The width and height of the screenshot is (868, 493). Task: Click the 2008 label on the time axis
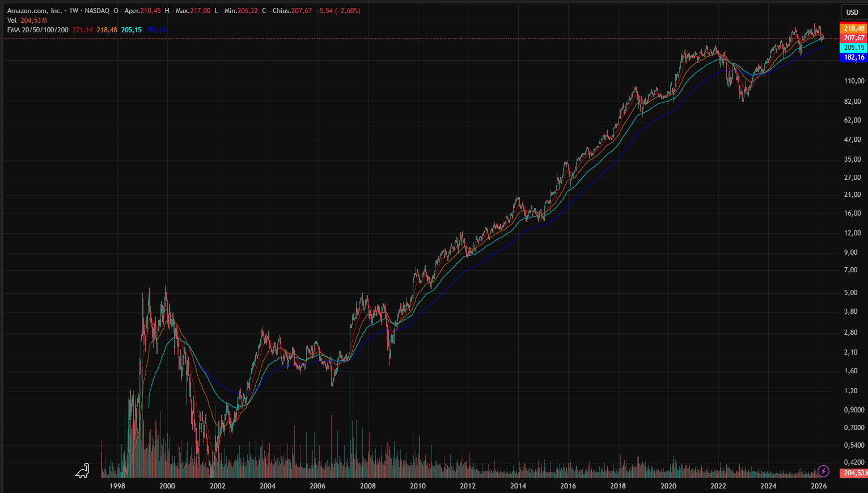click(368, 486)
